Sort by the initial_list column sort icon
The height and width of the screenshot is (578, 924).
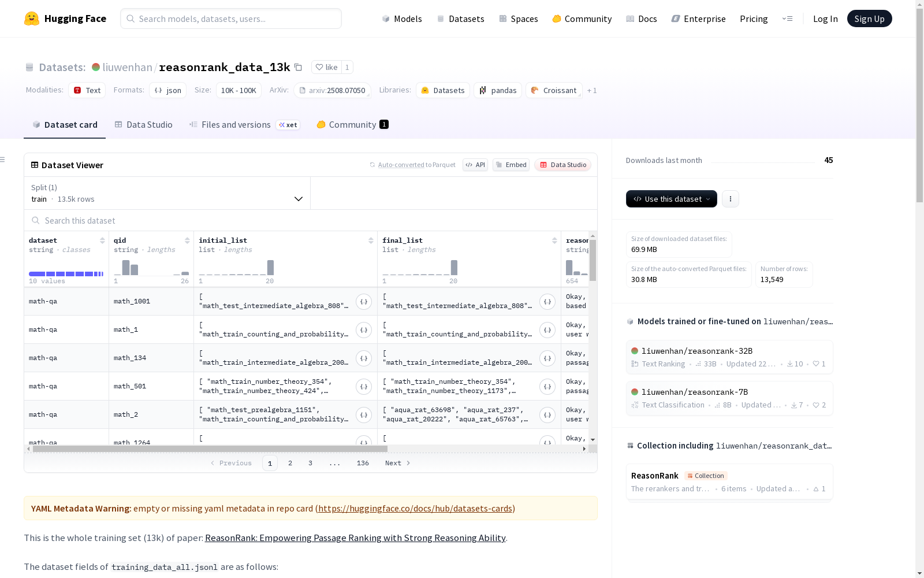pyautogui.click(x=371, y=240)
